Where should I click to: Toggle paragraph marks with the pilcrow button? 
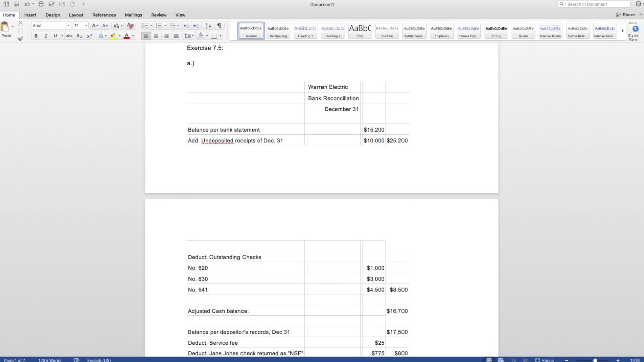click(x=219, y=26)
